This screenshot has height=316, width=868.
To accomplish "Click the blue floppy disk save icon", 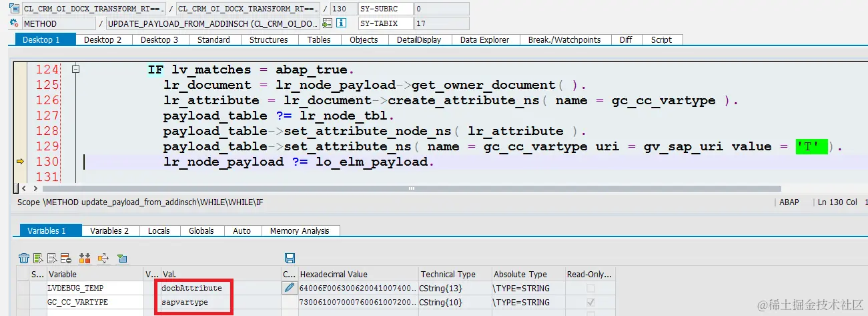I will click(290, 258).
